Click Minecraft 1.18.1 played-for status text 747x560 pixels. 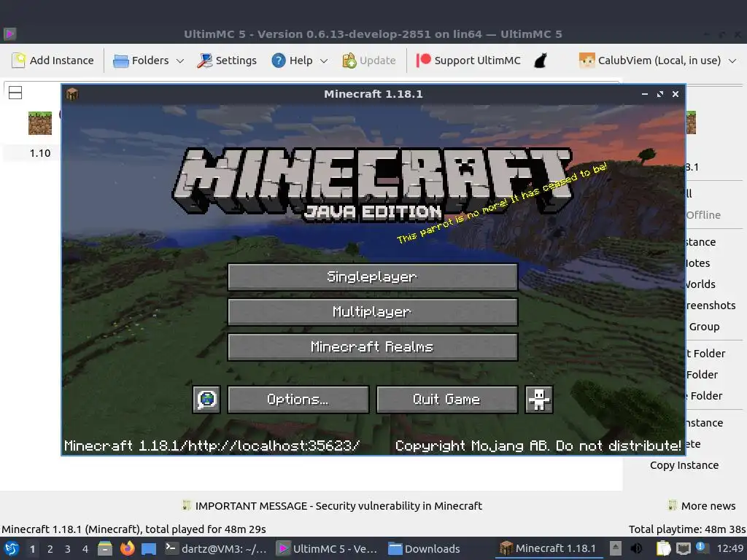134,529
